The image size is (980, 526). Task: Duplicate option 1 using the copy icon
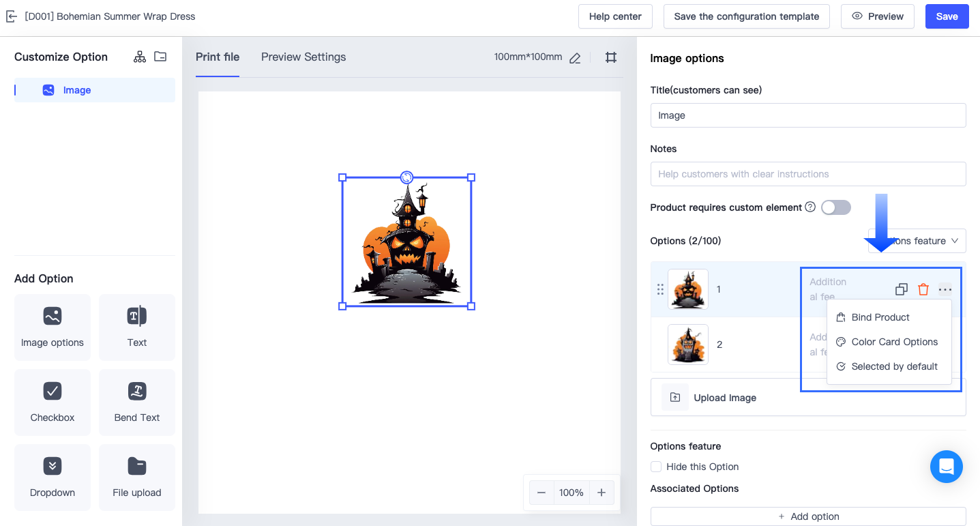[x=901, y=289]
